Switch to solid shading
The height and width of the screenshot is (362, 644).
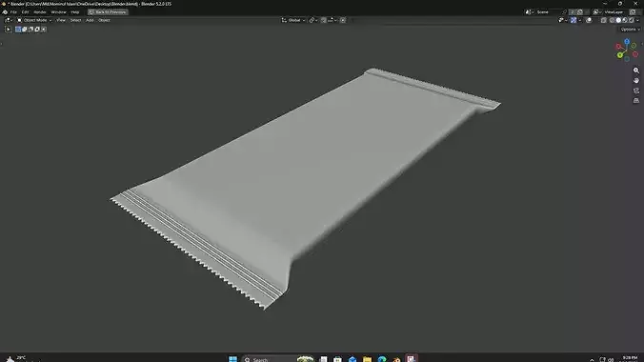(618, 20)
